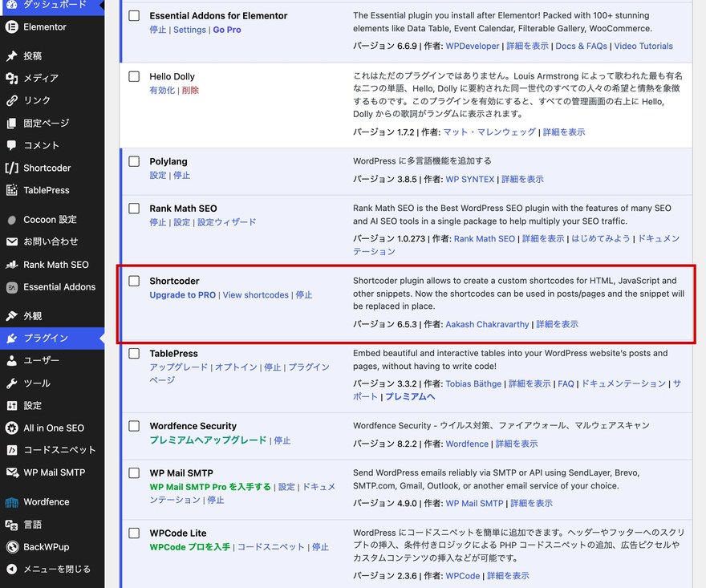Open the 固定ページ sidebar menu

pyautogui.click(x=52, y=123)
